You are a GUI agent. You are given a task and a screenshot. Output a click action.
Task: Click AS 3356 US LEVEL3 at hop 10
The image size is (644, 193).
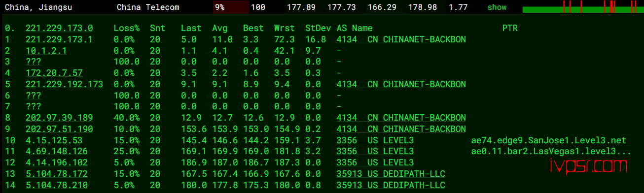[375, 140]
